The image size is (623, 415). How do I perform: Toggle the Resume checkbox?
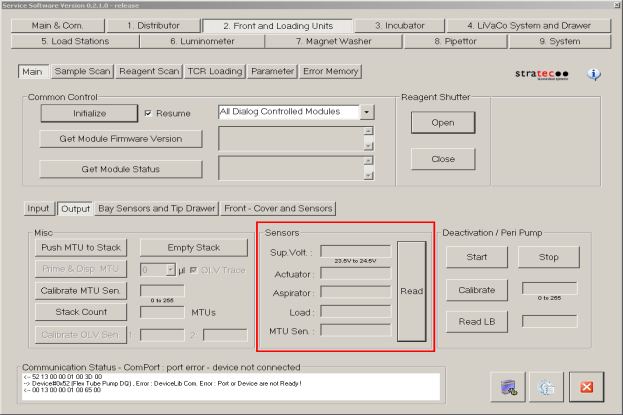pyautogui.click(x=149, y=114)
